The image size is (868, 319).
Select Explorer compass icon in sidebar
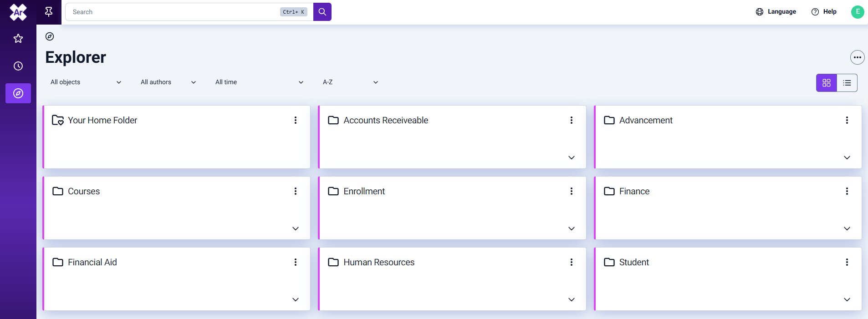tap(18, 93)
